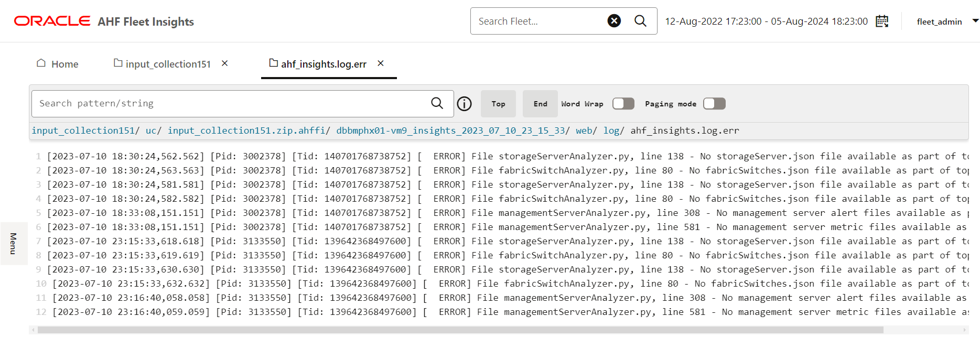
Task: Toggle Paging mode switch
Action: tap(714, 104)
